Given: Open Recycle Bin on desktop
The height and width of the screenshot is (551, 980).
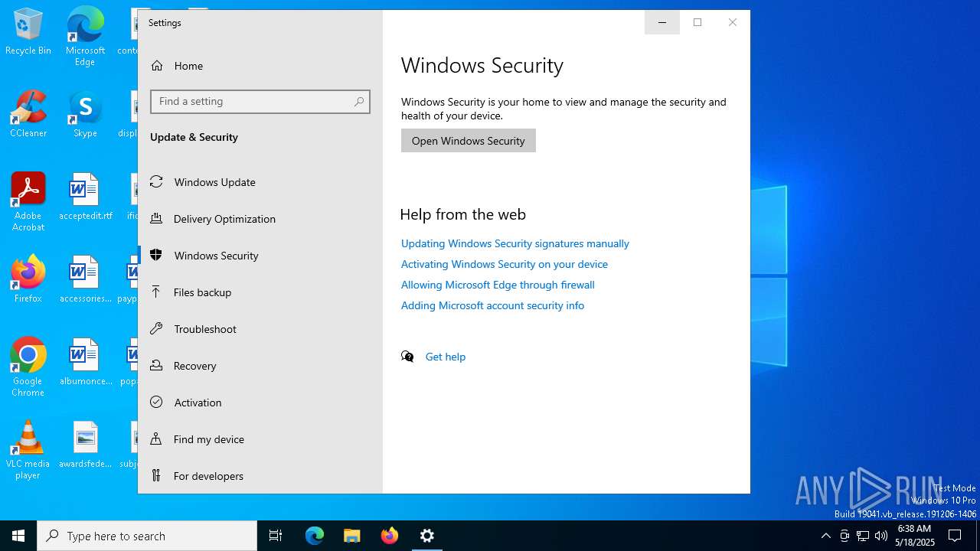Looking at the screenshot, I should pos(28,32).
